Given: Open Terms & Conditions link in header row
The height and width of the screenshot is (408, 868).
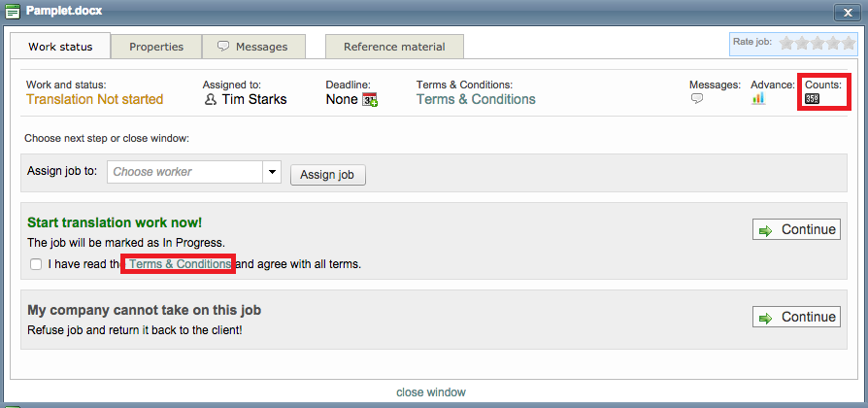Looking at the screenshot, I should click(x=476, y=99).
